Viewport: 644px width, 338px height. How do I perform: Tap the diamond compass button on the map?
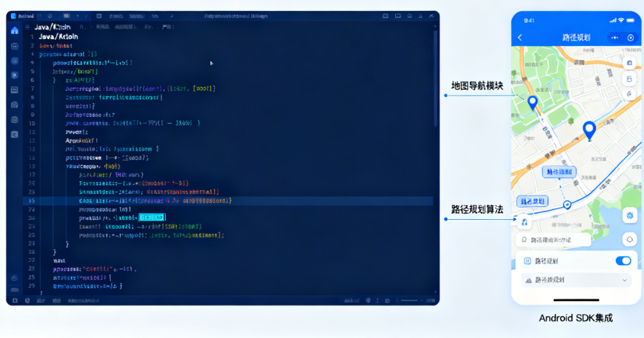point(630,239)
